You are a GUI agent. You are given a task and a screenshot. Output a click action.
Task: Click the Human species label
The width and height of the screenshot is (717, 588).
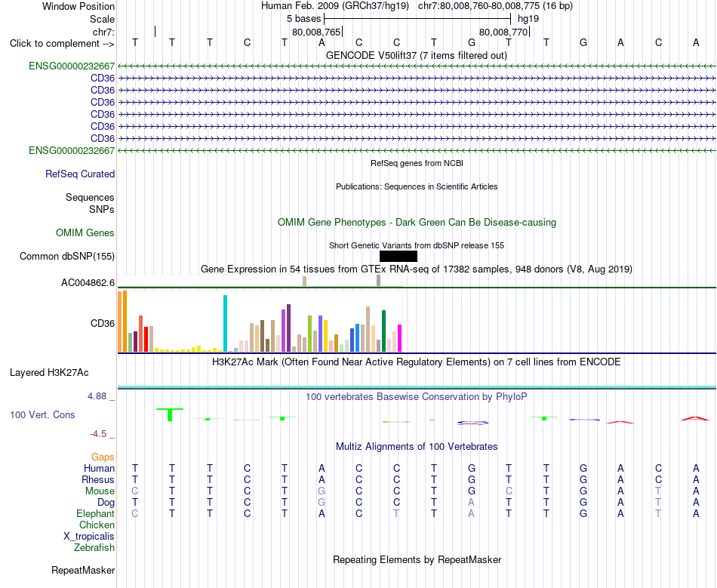point(99,468)
